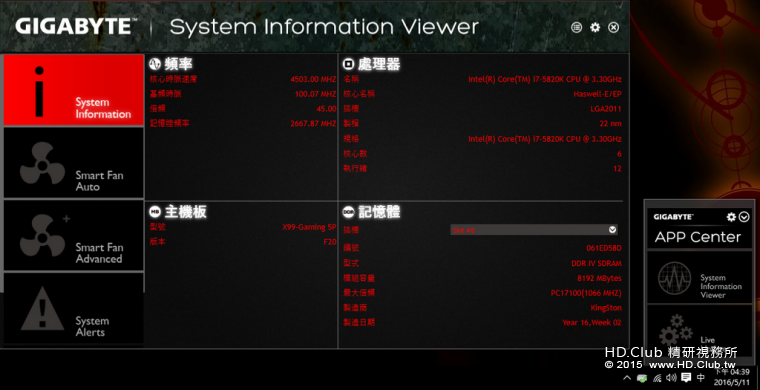Click the Haswell-E/EP core name value
The width and height of the screenshot is (760, 390).
click(597, 94)
